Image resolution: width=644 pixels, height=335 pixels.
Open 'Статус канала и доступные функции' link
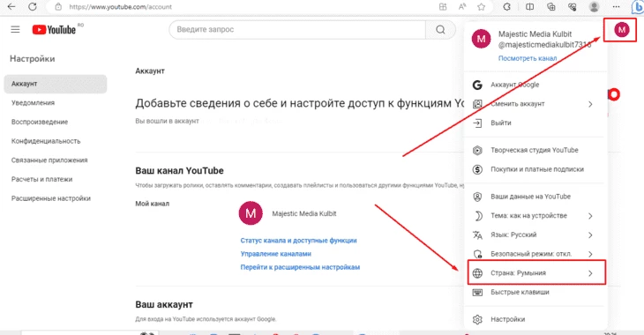pyautogui.click(x=298, y=241)
